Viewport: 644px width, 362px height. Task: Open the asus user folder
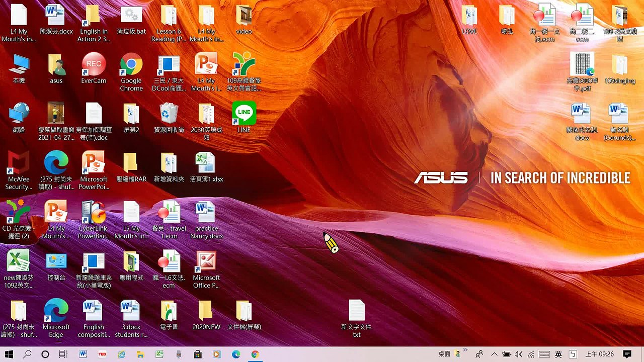point(56,69)
